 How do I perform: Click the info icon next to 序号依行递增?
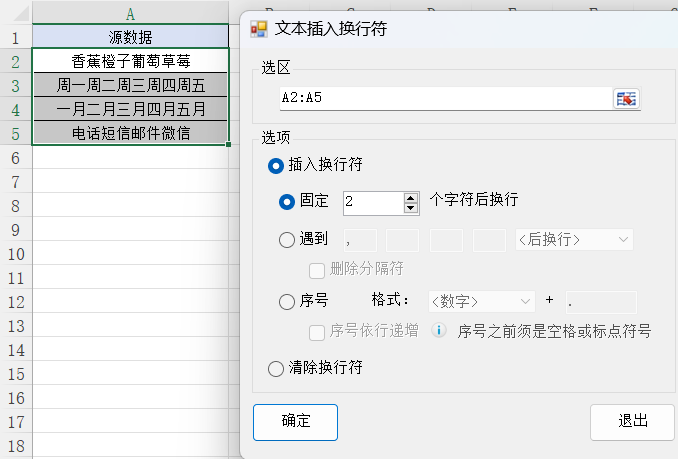[x=439, y=330]
